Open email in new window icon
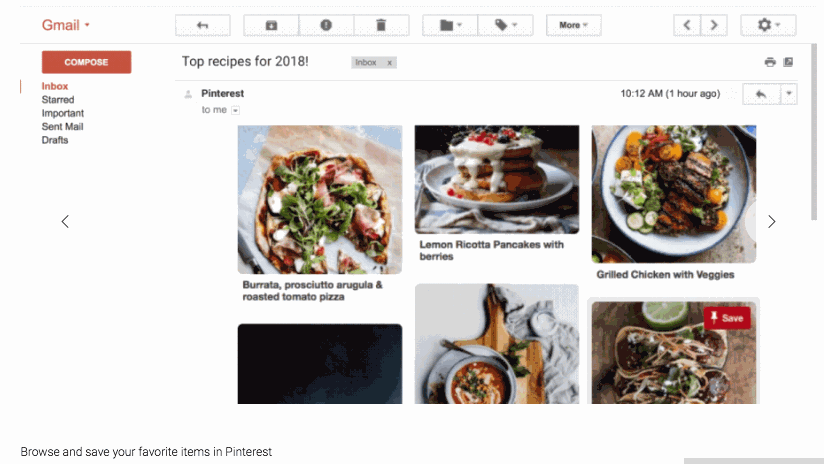This screenshot has width=824, height=464. click(788, 62)
